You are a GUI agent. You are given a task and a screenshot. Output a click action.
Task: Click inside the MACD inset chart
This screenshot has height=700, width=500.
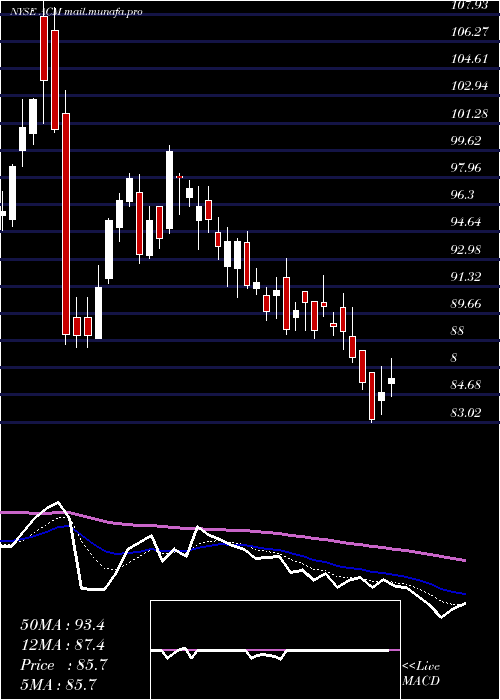pyautogui.click(x=275, y=650)
